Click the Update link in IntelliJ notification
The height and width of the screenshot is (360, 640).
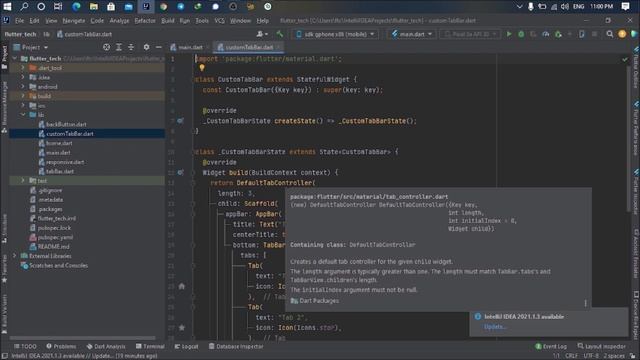click(x=495, y=327)
